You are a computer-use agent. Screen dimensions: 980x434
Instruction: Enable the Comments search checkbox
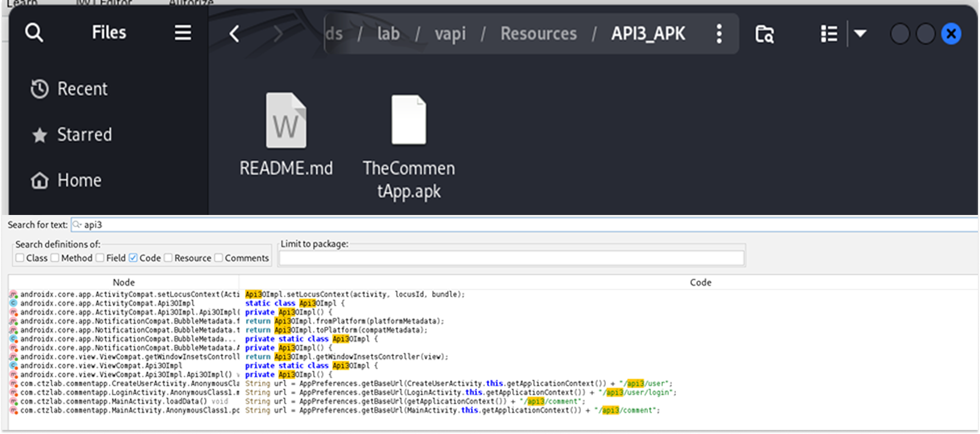coord(219,258)
